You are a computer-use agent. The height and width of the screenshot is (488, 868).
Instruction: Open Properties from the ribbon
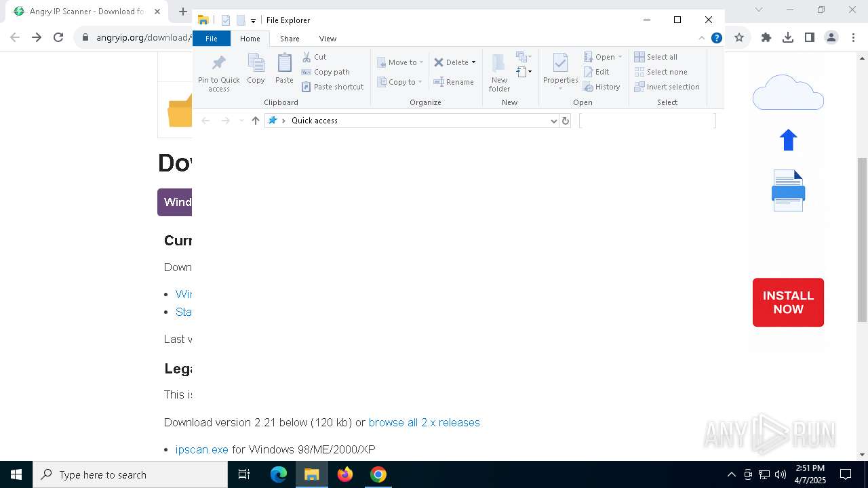click(560, 72)
